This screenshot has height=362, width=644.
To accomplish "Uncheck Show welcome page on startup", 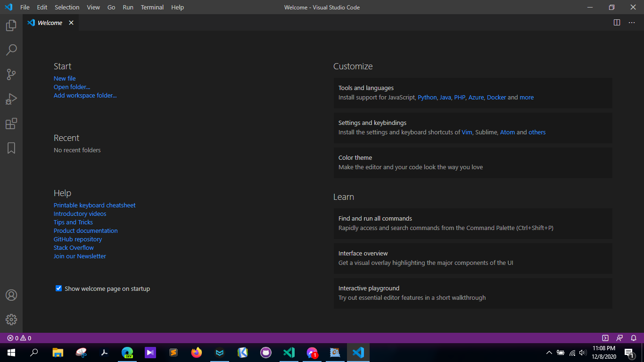I will [x=59, y=288].
